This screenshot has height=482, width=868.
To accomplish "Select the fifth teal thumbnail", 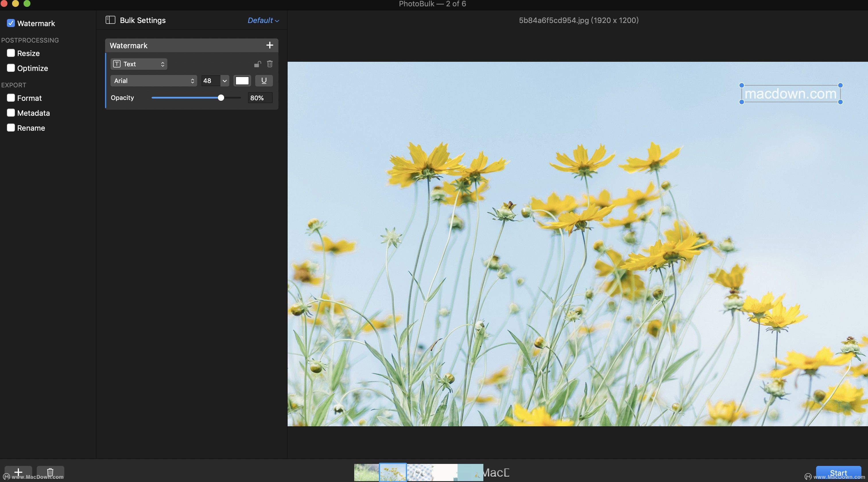I will pyautogui.click(x=470, y=472).
